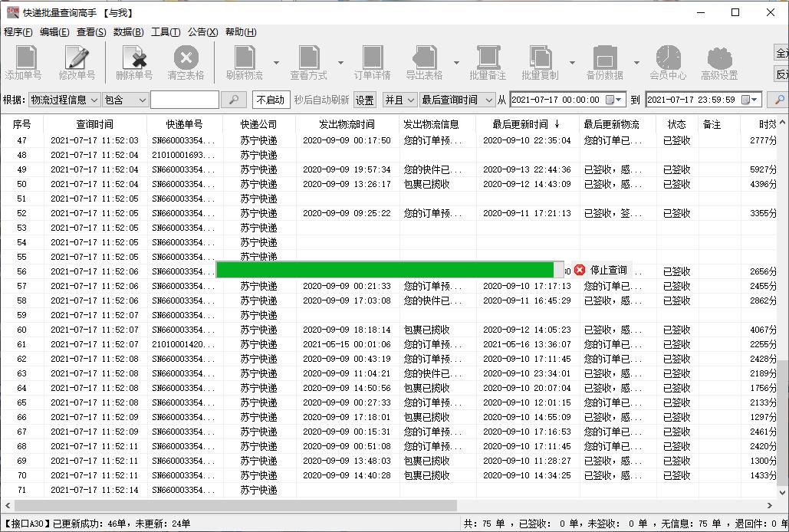The image size is (789, 532).
Task: Open the 最后查询时间 sort dropdown
Action: [460, 100]
